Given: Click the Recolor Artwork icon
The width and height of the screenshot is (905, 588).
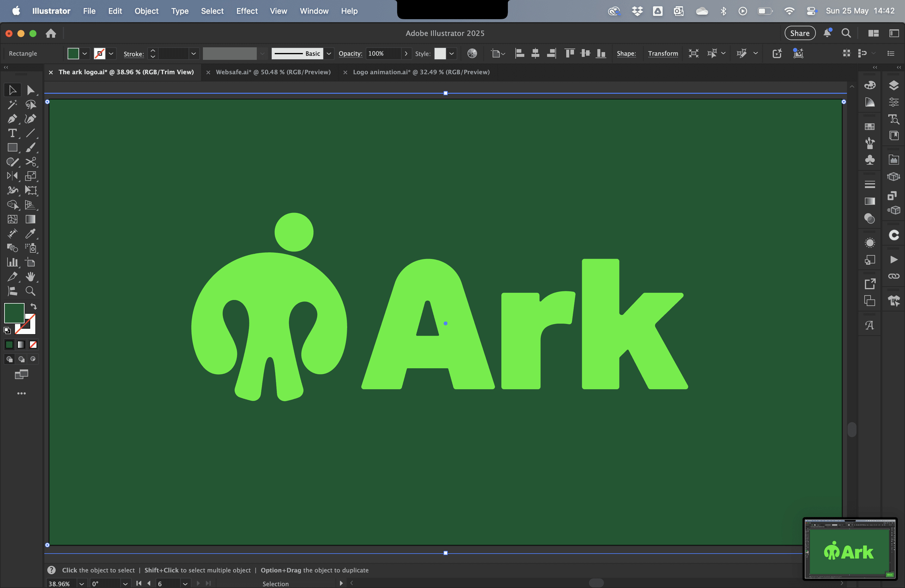Looking at the screenshot, I should pyautogui.click(x=472, y=54).
